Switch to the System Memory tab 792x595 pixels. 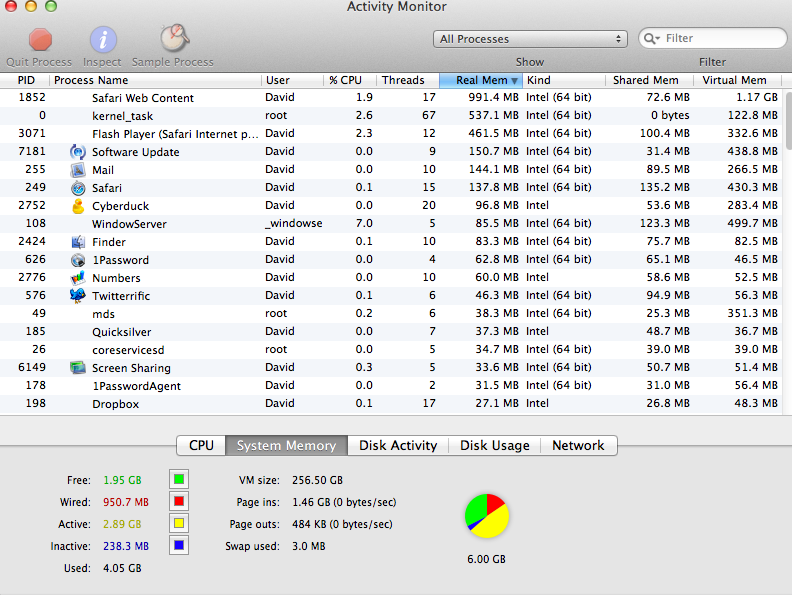(286, 445)
